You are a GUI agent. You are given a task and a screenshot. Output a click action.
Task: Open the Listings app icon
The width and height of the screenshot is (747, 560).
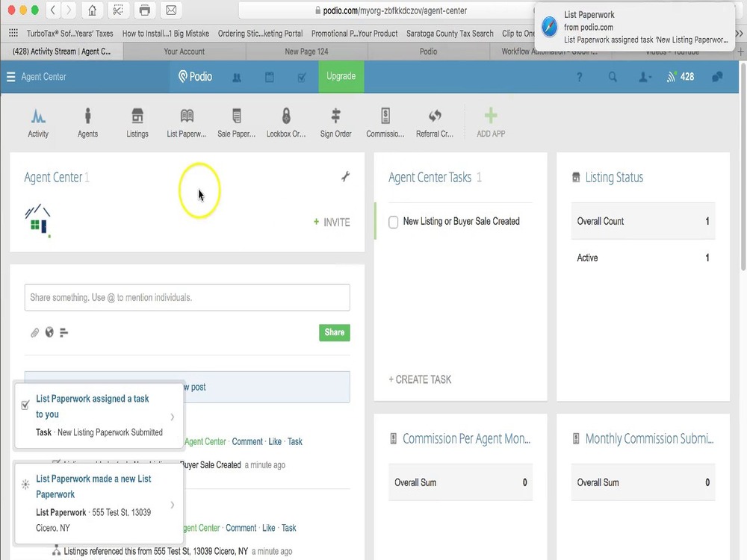pyautogui.click(x=137, y=123)
